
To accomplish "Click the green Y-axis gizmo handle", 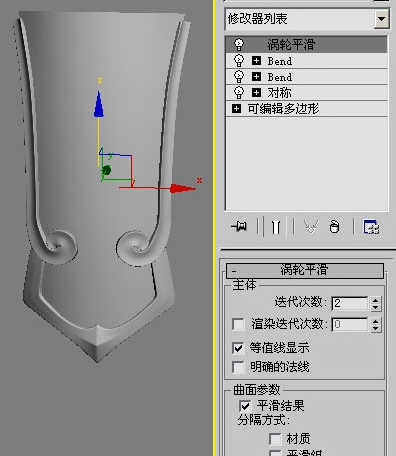I will 106,170.
